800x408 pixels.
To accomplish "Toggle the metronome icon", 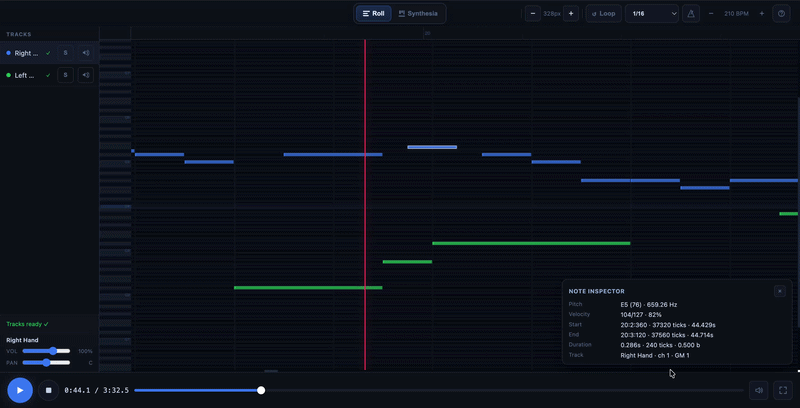I will [690, 14].
